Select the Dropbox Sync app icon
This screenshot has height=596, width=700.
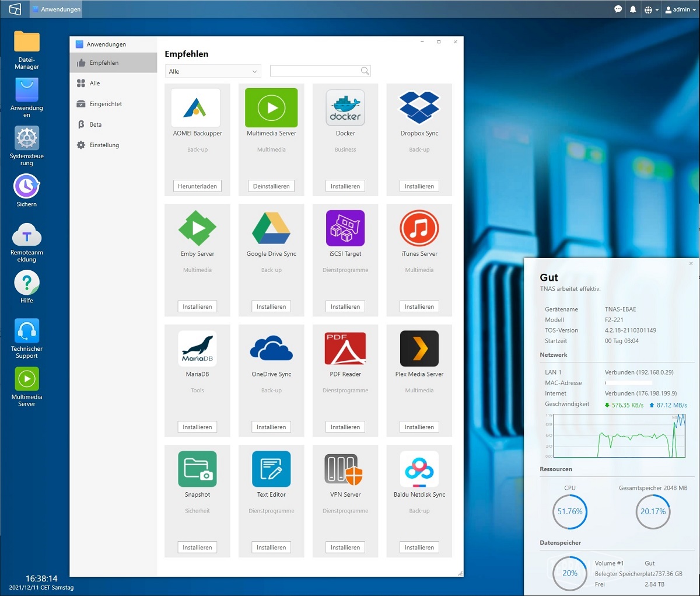pyautogui.click(x=419, y=107)
